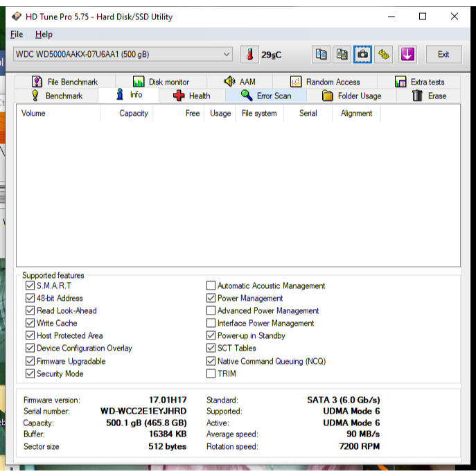Open Error Scan magnifier tab
The width and height of the screenshot is (476, 476).
pyautogui.click(x=266, y=96)
